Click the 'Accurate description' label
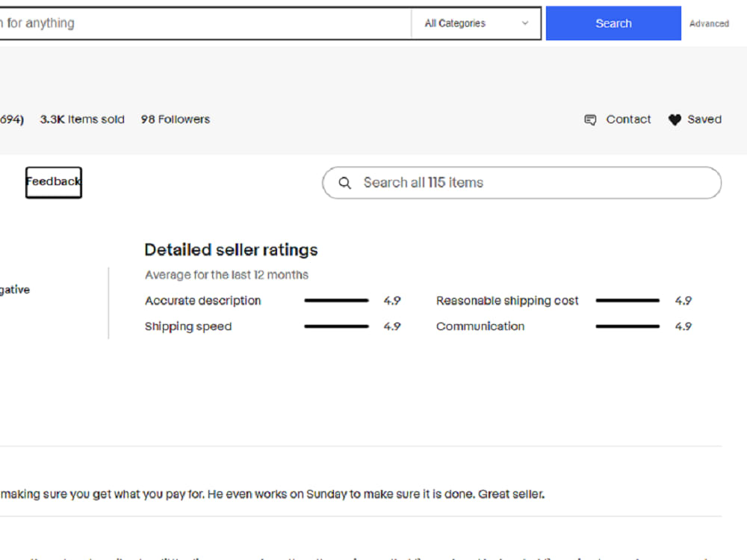747x560 pixels. point(203,301)
